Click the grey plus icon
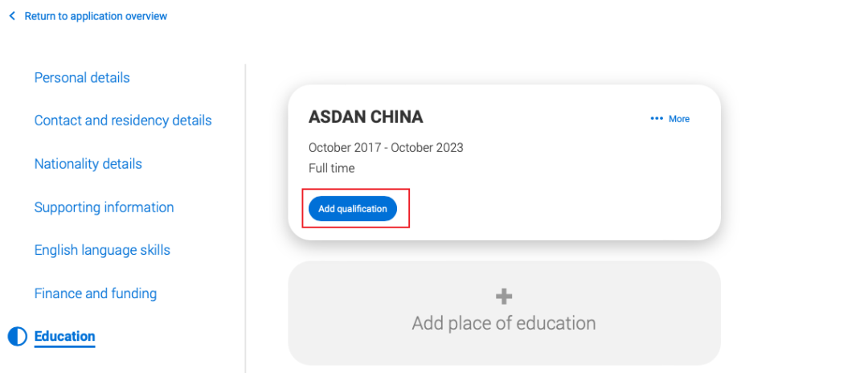Viewport: 868px width, 373px height. click(504, 297)
